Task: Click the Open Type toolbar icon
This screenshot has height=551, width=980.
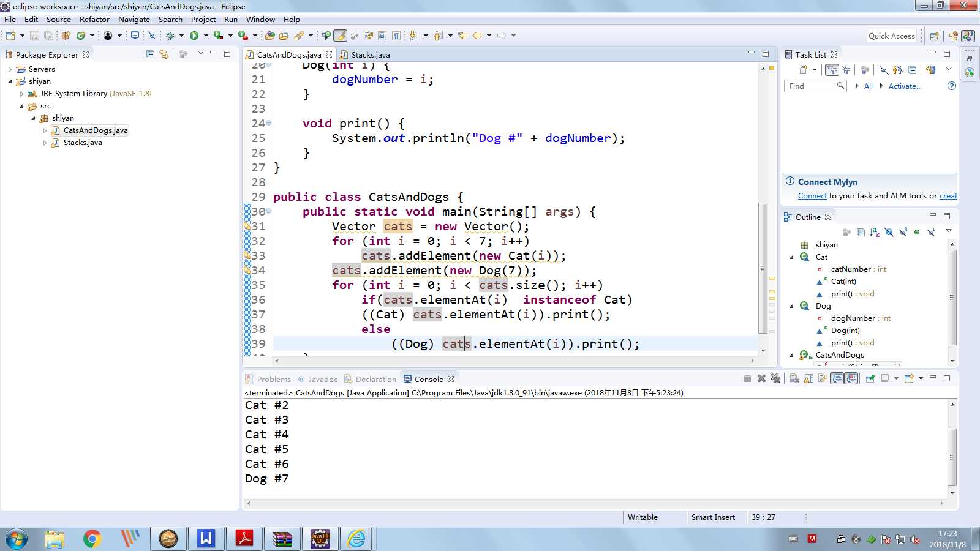Action: click(x=269, y=36)
